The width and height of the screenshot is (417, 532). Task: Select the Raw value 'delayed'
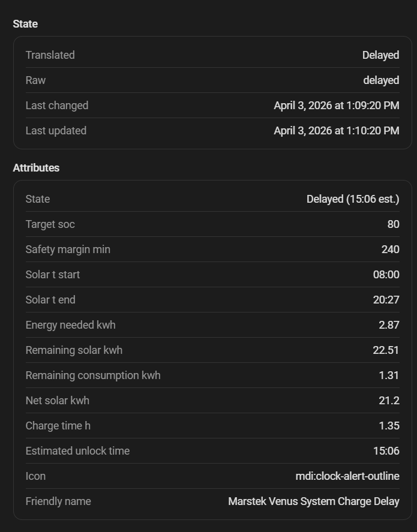[380, 80]
